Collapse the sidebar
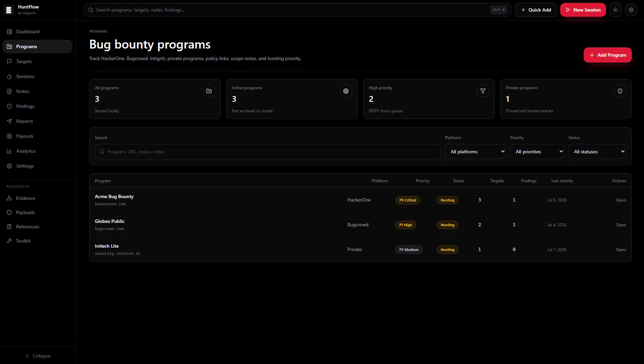644x364 pixels. coord(38,356)
